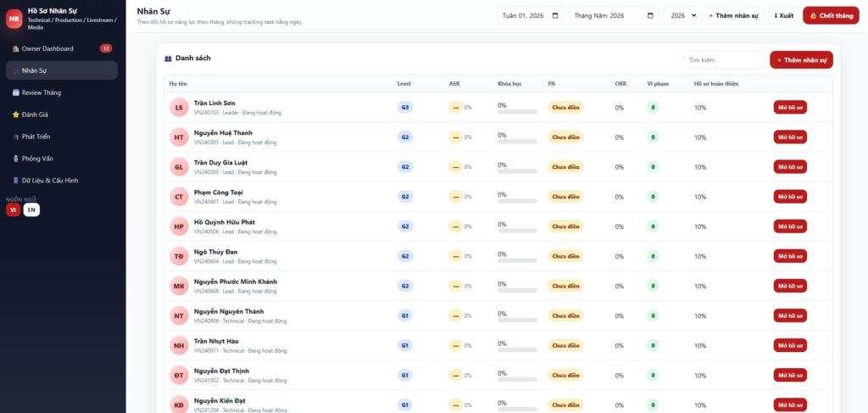The height and width of the screenshot is (413, 868).
Task: Open calendar picker on week field
Action: click(555, 16)
